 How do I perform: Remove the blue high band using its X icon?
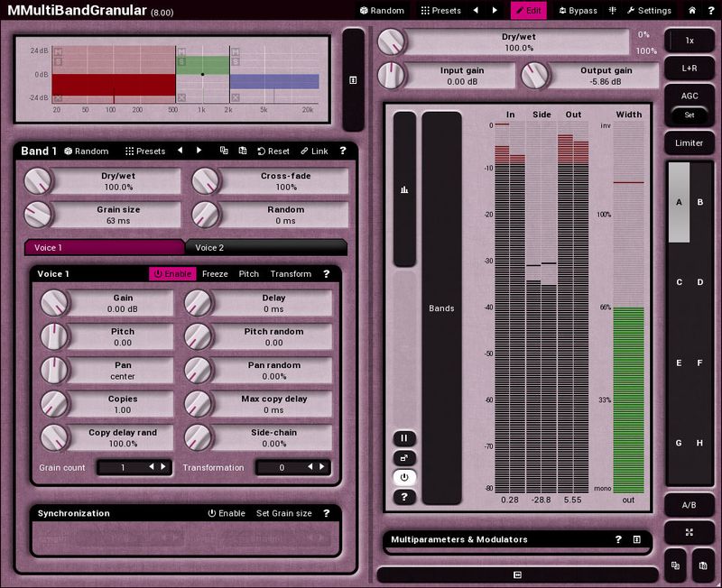236,97
